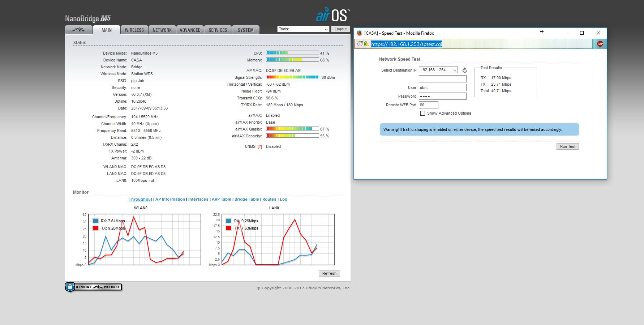Click the Genuine Product badge
This screenshot has width=644, height=325.
(94, 287)
